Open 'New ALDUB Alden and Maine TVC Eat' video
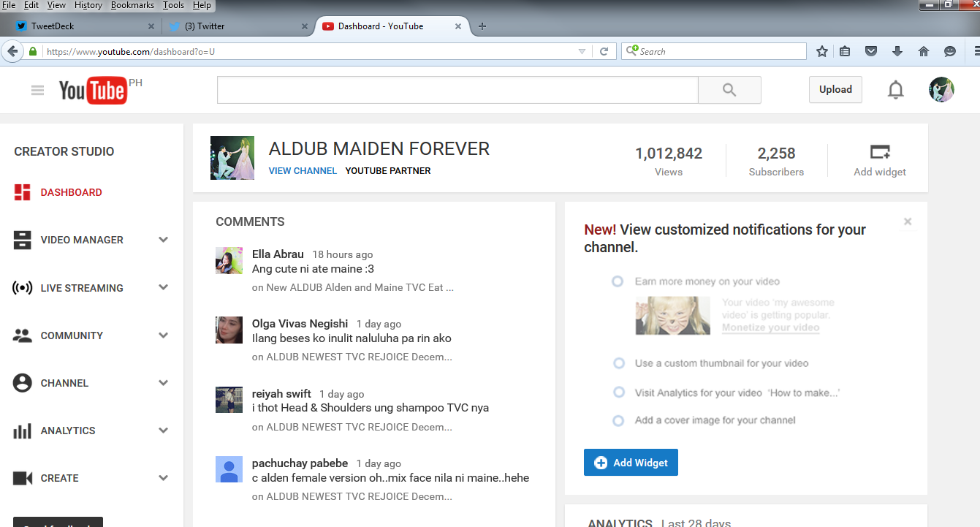The image size is (980, 527). pos(360,287)
